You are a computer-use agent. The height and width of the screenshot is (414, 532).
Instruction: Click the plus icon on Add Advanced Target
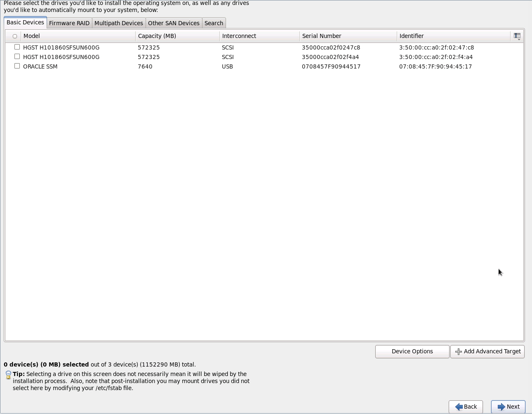coord(458,351)
